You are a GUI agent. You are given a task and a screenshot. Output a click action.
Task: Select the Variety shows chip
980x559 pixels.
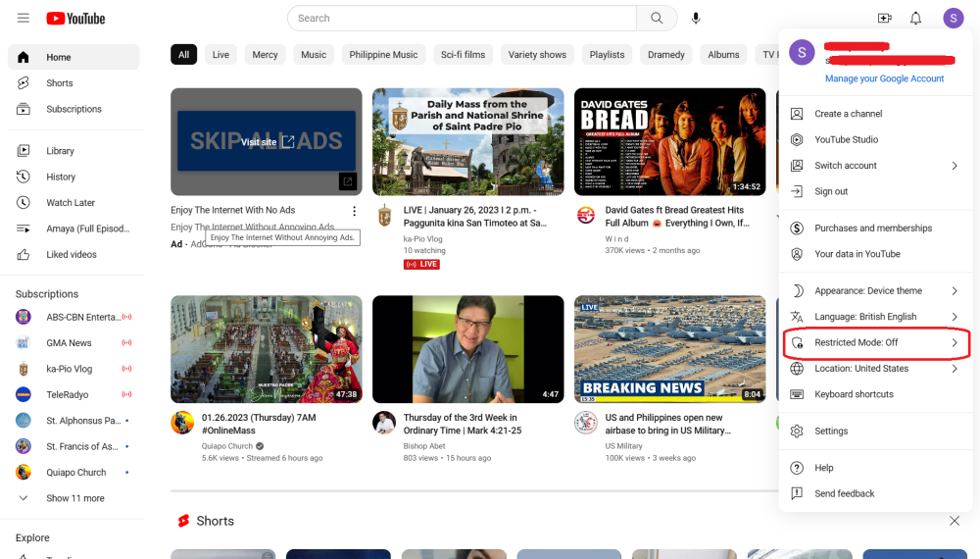point(537,54)
